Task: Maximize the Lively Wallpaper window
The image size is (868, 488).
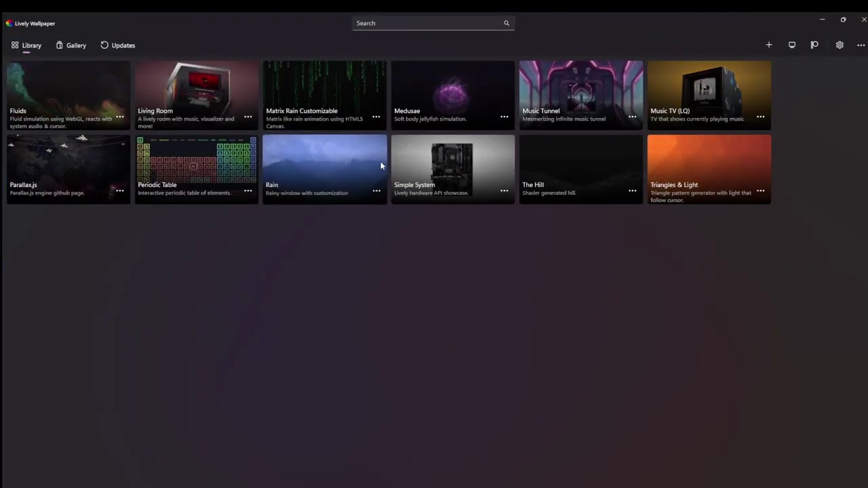Action: point(844,20)
